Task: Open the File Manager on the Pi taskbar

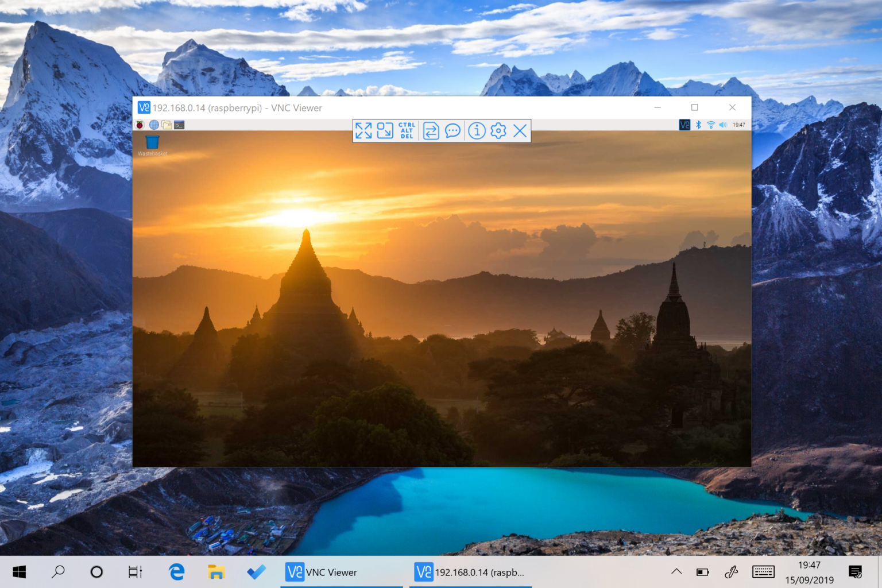Action: 167,124
